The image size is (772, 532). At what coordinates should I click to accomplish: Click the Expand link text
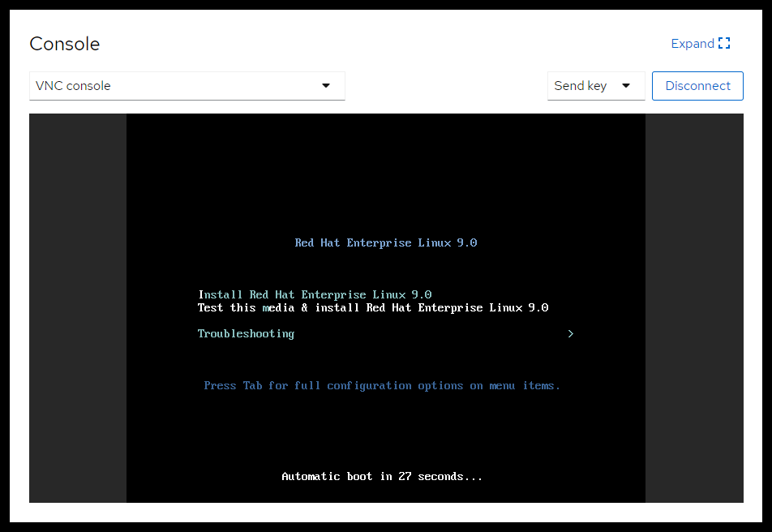(x=692, y=44)
